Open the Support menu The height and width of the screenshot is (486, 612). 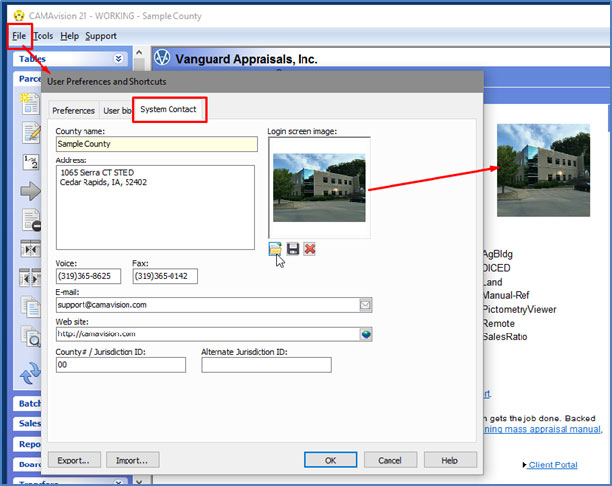tap(101, 36)
